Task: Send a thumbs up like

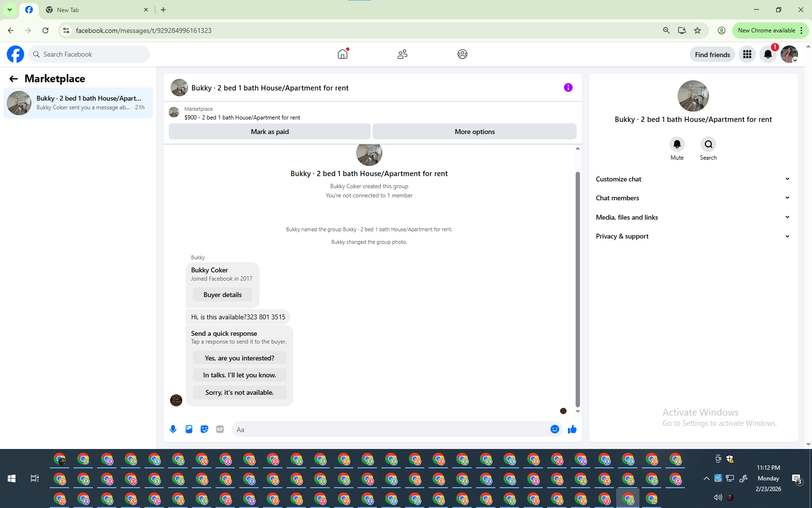Action: pos(572,429)
